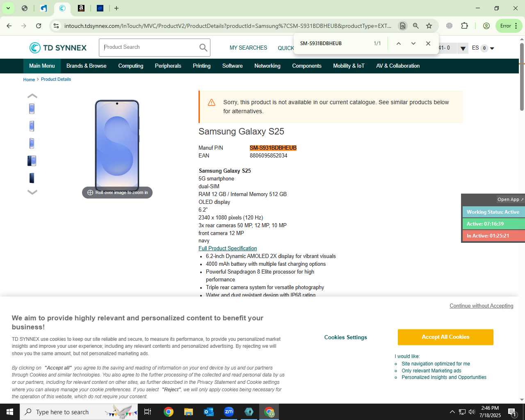The height and width of the screenshot is (420, 525).
Task: Click Accept All Cookies button
Action: [445, 337]
